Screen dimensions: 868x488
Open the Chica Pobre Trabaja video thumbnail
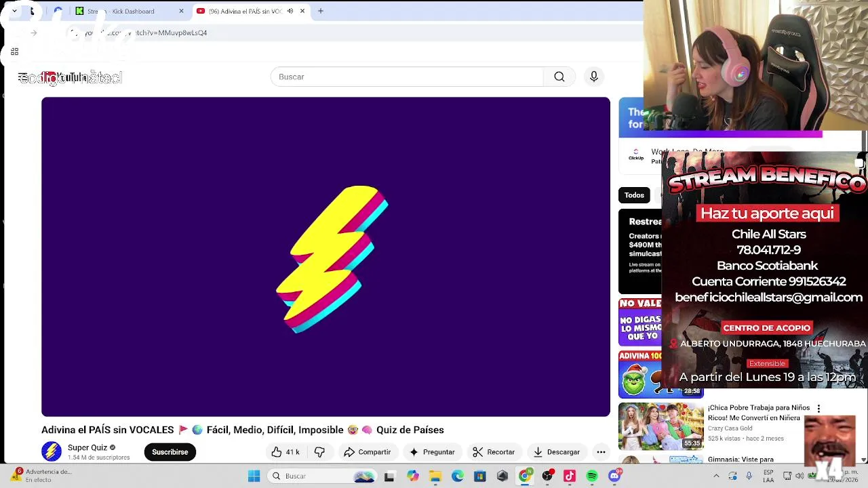(661, 426)
